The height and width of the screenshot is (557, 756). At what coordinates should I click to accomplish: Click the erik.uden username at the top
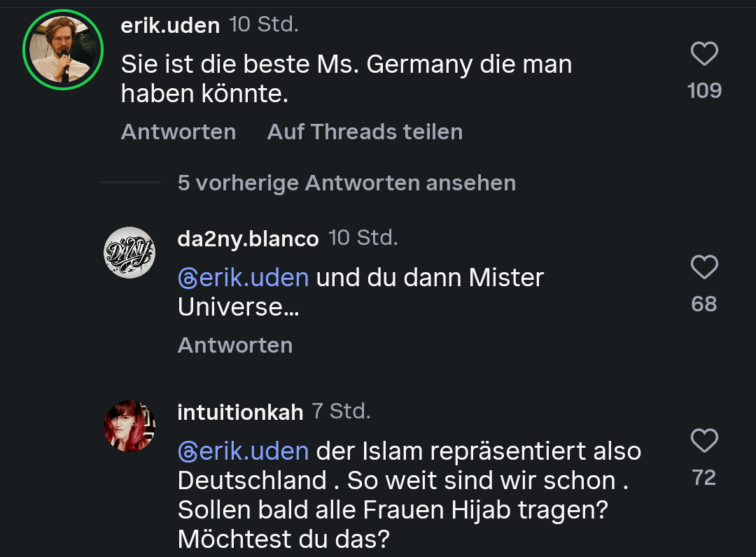(170, 26)
